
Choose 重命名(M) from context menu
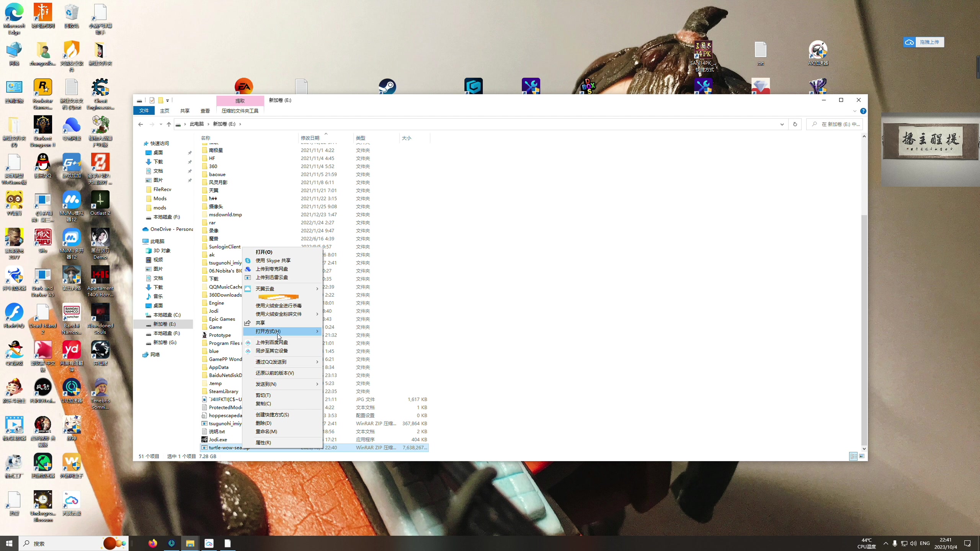(266, 431)
